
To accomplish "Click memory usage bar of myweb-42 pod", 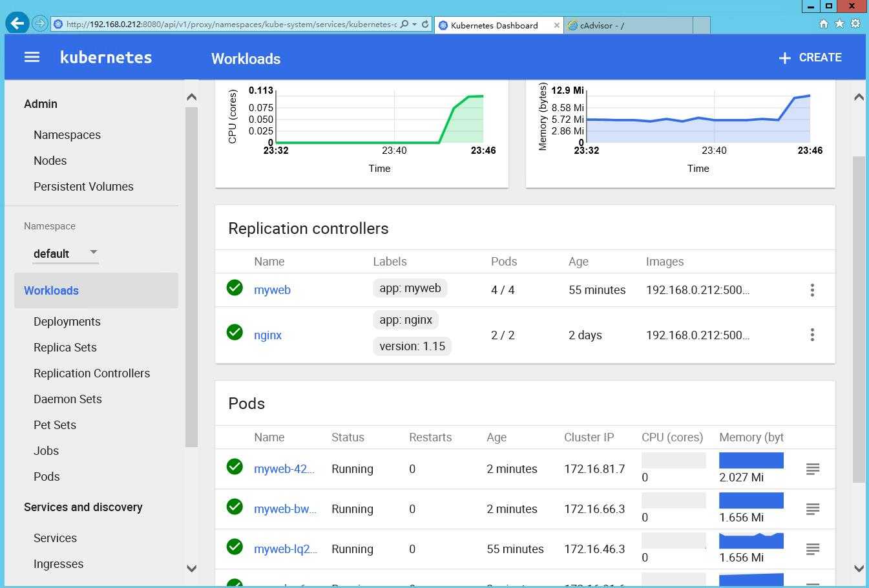I will 751,460.
